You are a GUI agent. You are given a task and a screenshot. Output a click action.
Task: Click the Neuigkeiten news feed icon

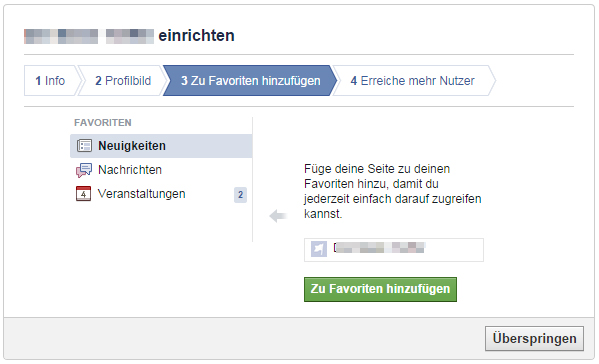(x=84, y=146)
